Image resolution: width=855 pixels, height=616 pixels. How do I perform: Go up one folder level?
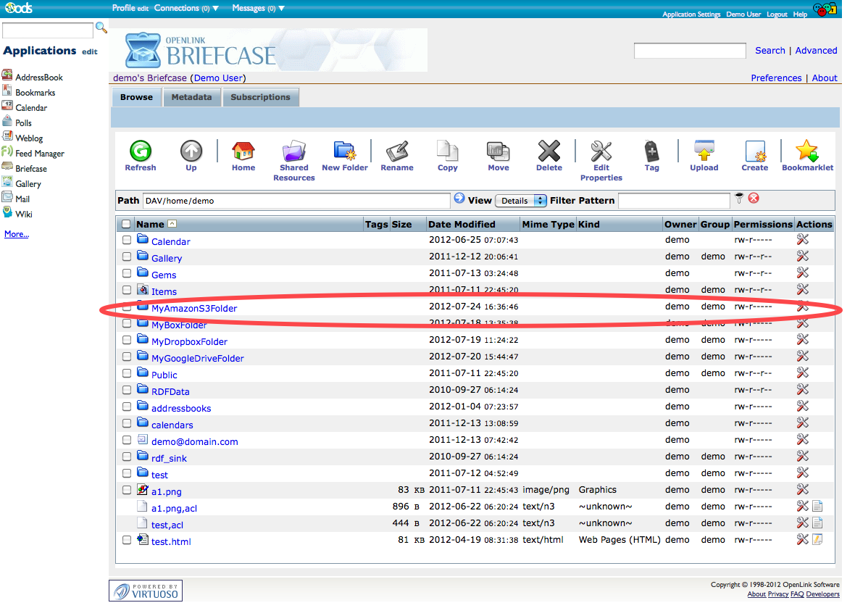tap(191, 151)
